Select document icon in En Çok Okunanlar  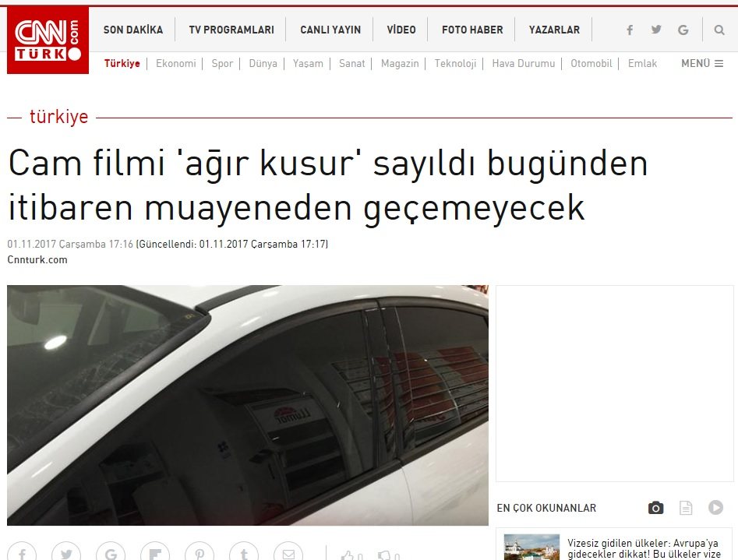pyautogui.click(x=686, y=508)
